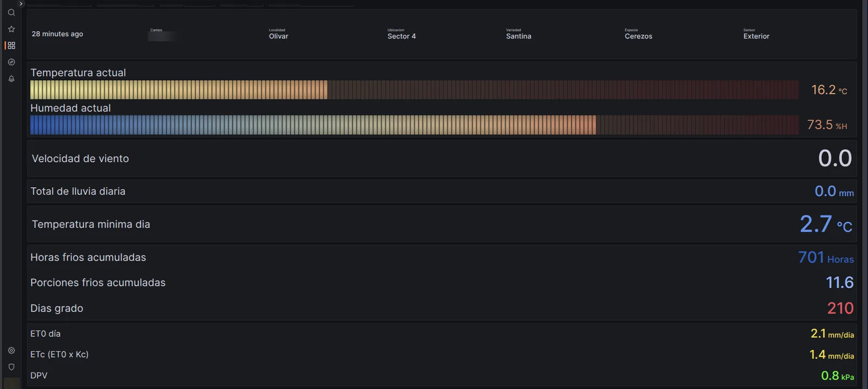Select the Especie value "Cerezos"
868x389 pixels.
point(639,36)
